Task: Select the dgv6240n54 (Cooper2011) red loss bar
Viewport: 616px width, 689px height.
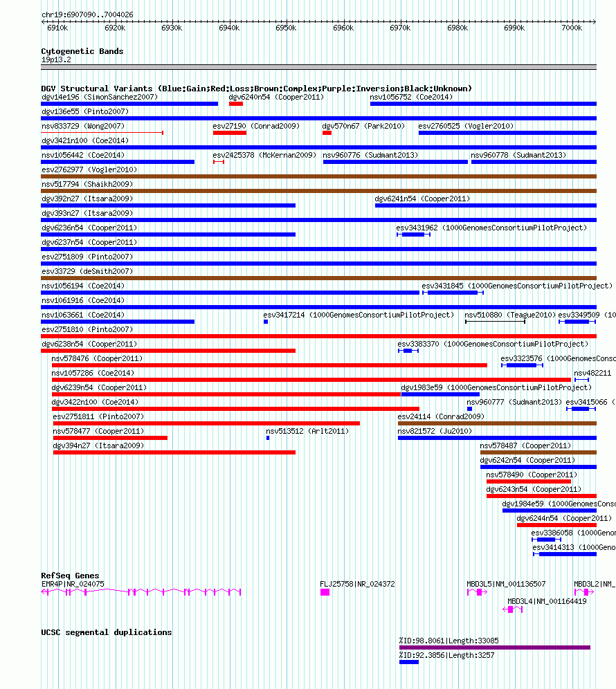Action: tap(236, 104)
